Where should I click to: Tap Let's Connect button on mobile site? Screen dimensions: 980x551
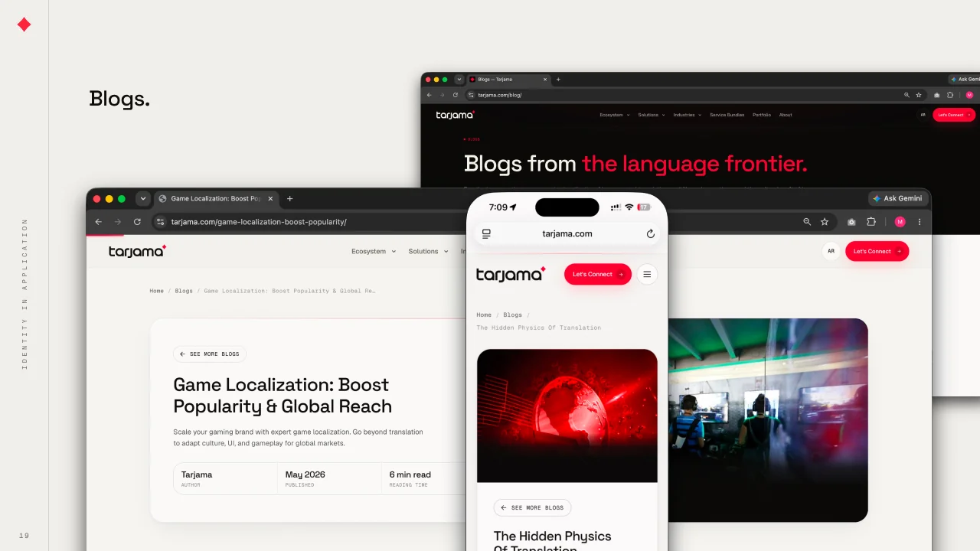(x=598, y=274)
